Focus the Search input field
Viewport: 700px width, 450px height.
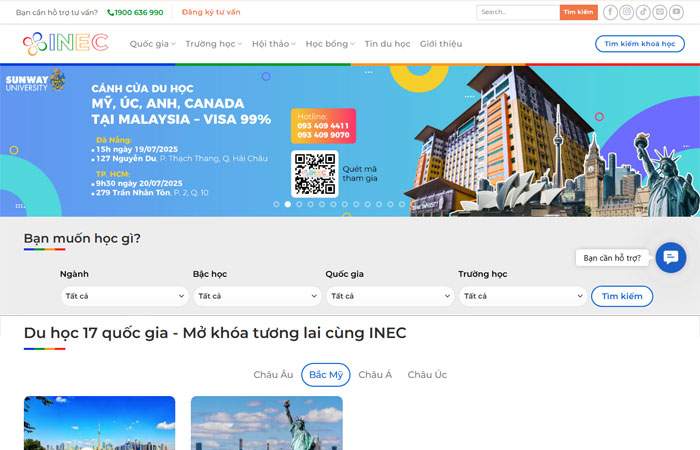click(x=518, y=12)
